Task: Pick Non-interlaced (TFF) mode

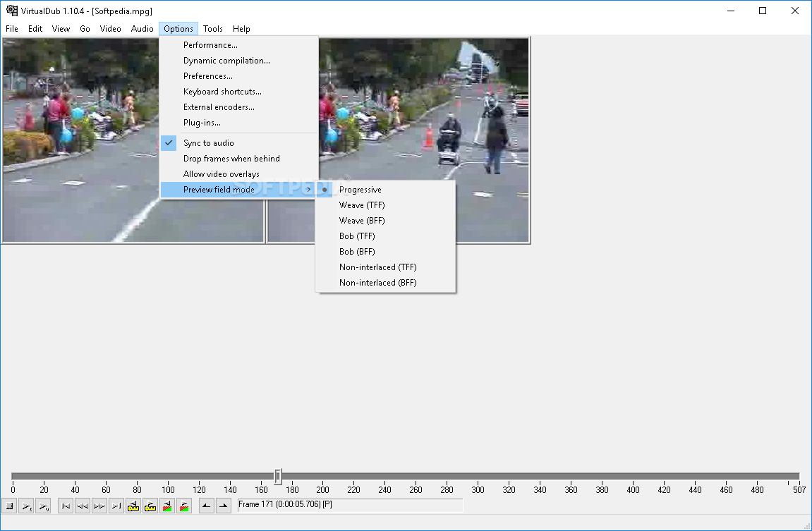Action: pos(385,267)
